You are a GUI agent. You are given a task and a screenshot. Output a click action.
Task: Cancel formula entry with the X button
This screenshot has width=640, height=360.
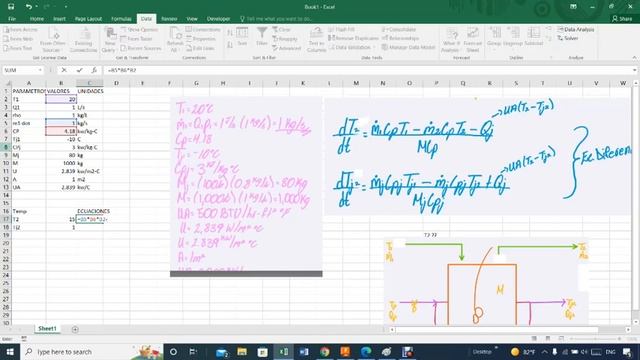tap(64, 70)
